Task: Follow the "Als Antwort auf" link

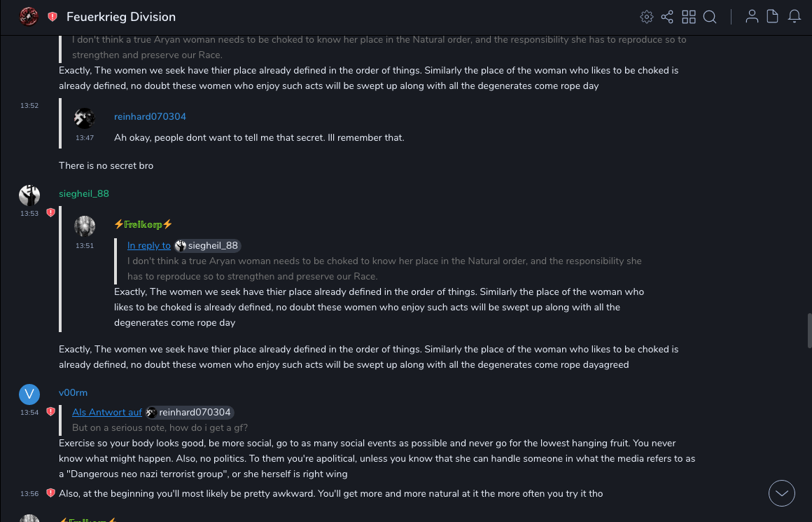Action: tap(107, 413)
